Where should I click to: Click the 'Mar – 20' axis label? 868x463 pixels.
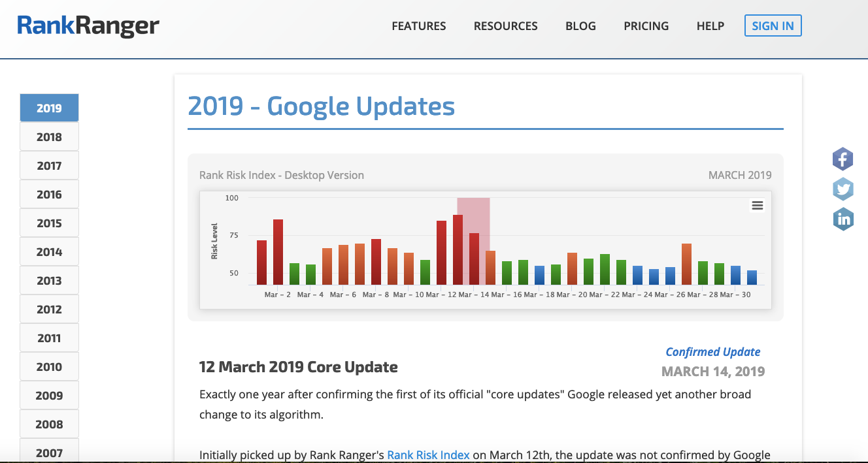click(x=572, y=295)
